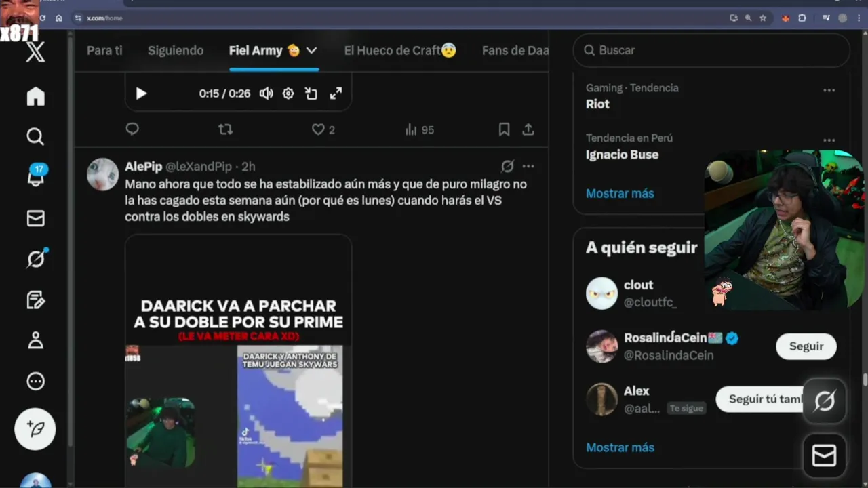Switch to Siguiendo tab
The width and height of the screenshot is (868, 488).
click(x=176, y=50)
